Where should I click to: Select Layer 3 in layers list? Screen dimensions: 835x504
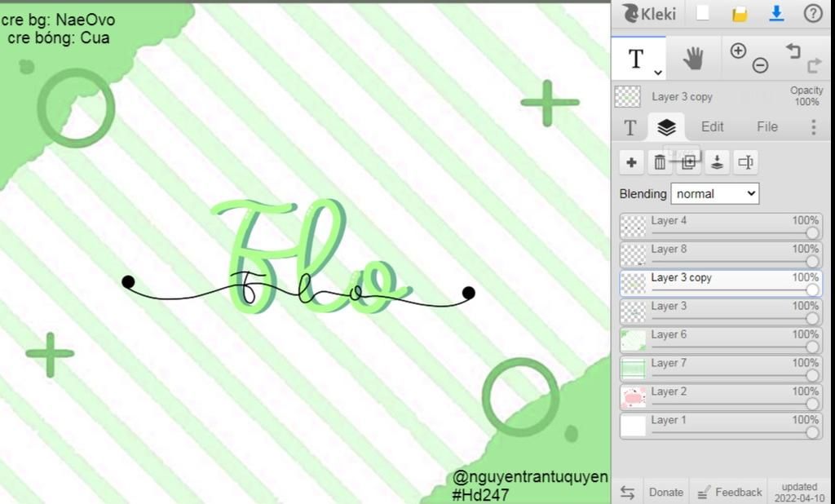721,312
